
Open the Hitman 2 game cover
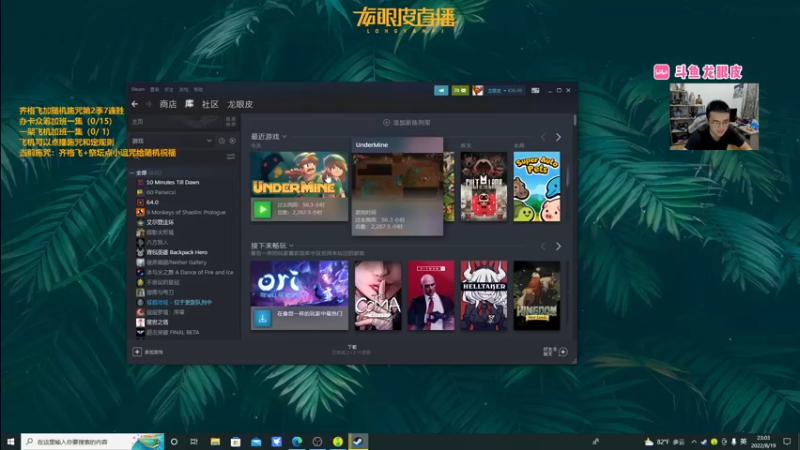tap(431, 295)
